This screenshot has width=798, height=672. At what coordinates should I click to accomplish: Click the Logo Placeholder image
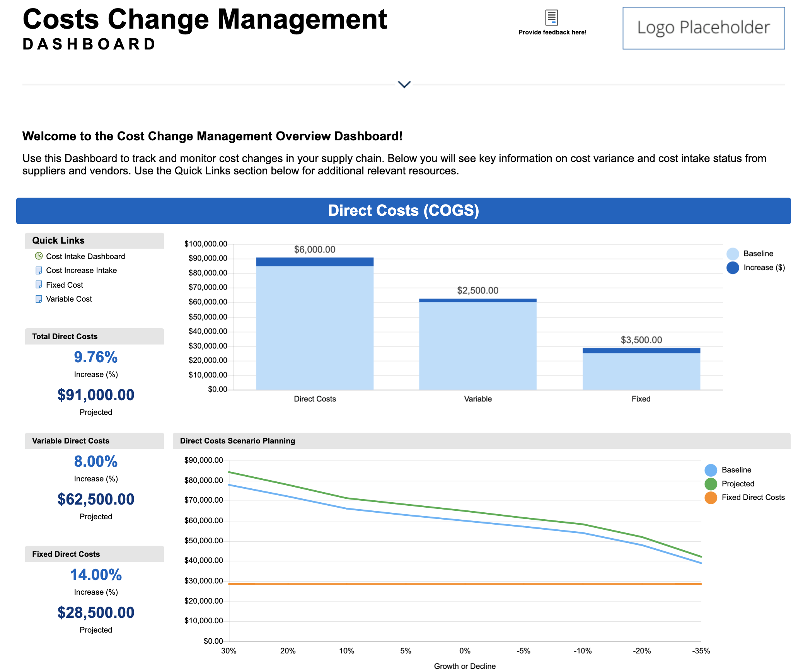click(x=704, y=28)
